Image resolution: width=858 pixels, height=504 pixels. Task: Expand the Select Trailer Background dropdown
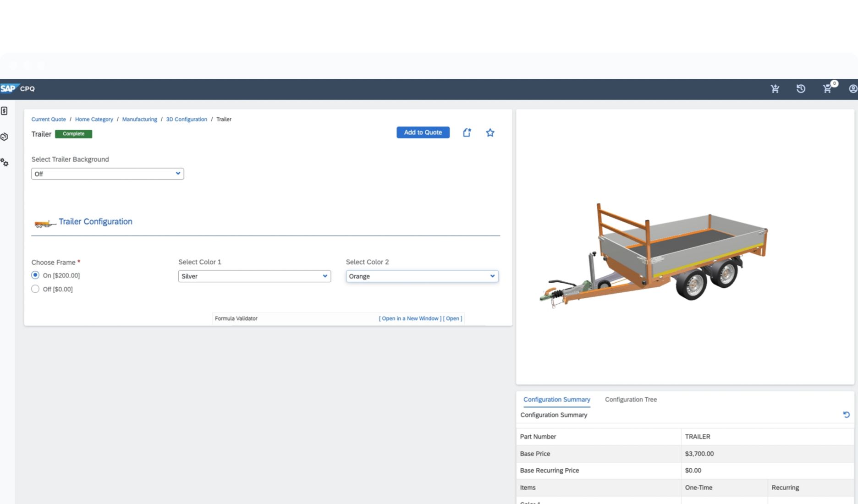pos(107,174)
